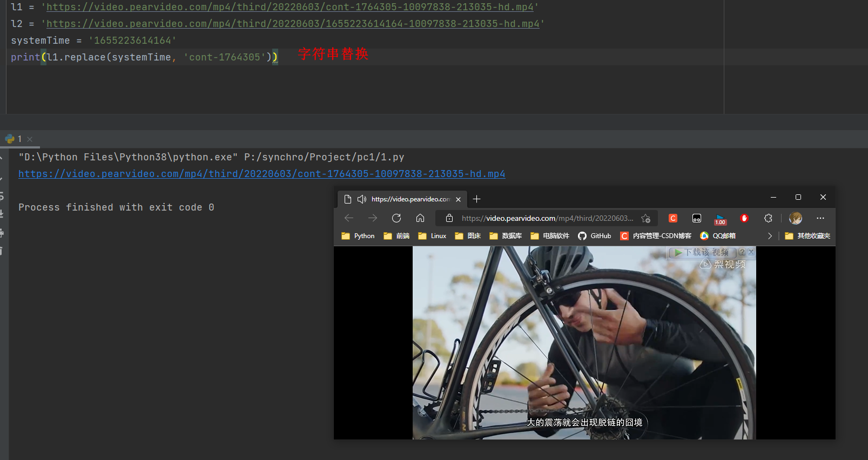868x460 pixels.
Task: Open the red C CSDN extension
Action: click(673, 218)
